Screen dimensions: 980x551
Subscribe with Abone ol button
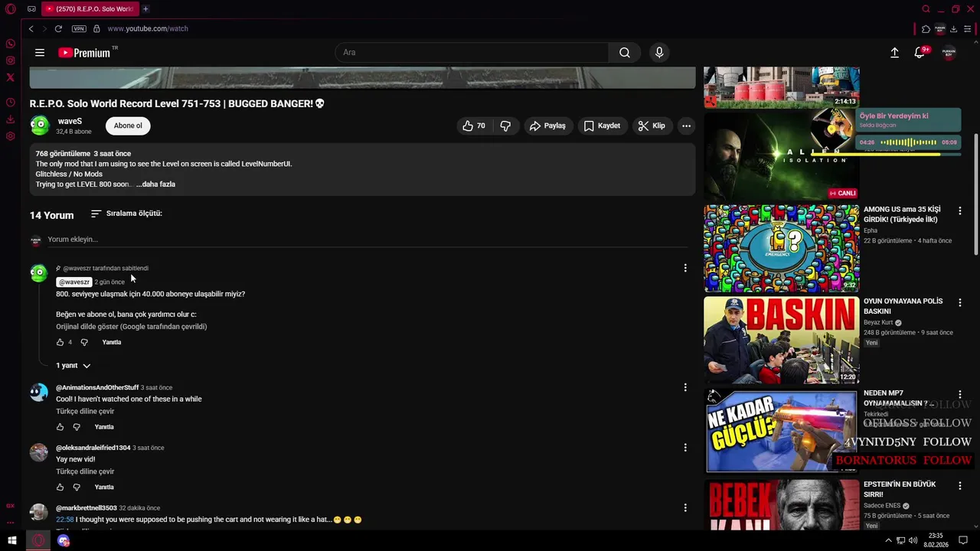click(x=128, y=126)
